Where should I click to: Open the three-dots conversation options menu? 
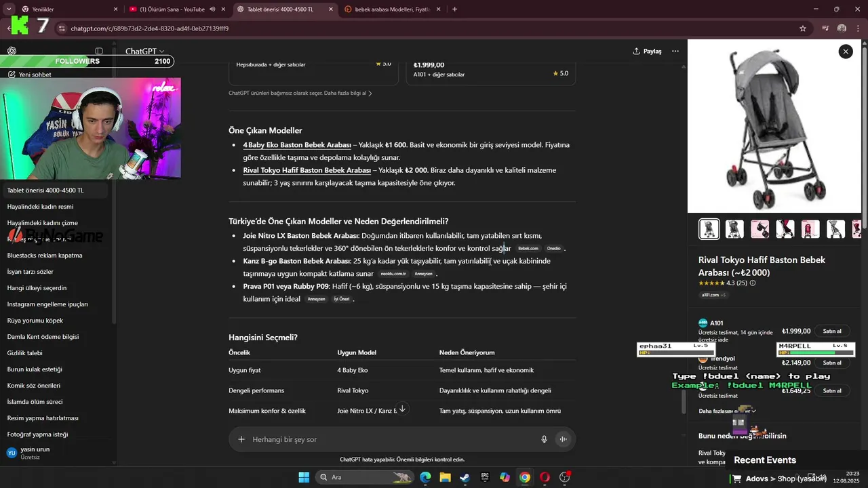coord(675,51)
